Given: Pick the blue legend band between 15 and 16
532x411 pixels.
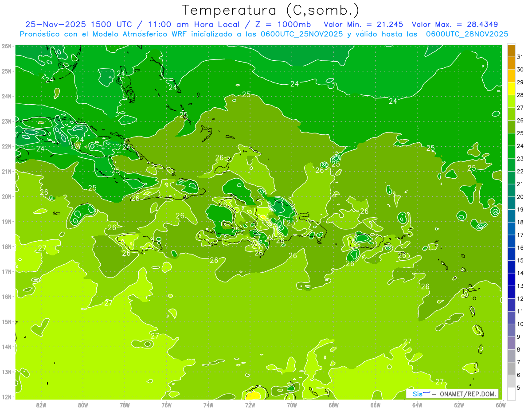Looking at the screenshot, I should pos(511,254).
